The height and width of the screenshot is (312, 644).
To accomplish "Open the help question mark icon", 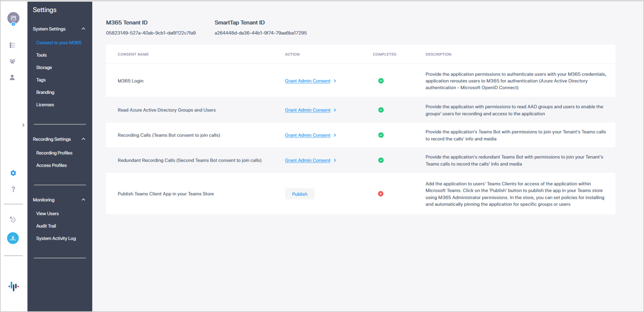I will [x=13, y=189].
